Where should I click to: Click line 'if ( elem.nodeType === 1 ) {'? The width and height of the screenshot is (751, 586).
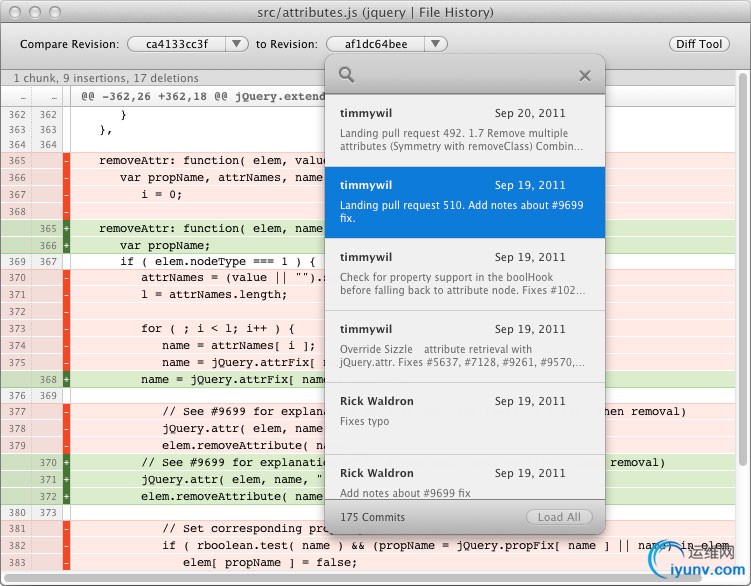218,262
